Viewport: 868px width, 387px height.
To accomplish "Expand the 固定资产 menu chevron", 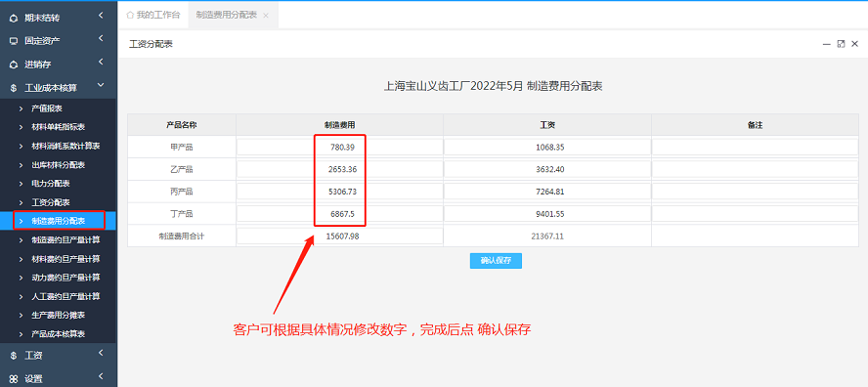I will (101, 38).
